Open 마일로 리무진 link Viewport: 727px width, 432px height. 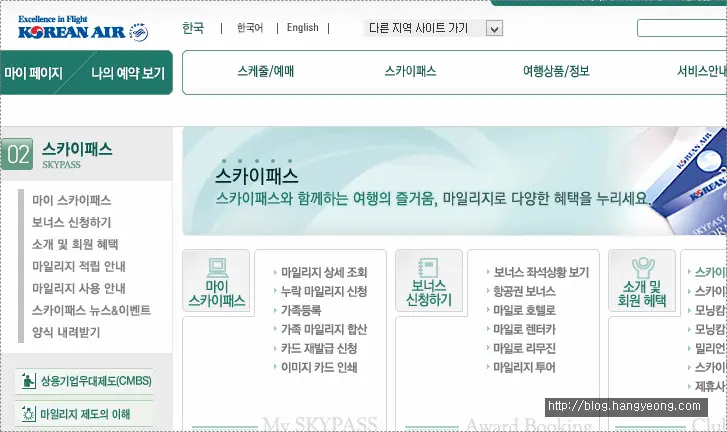(x=524, y=348)
